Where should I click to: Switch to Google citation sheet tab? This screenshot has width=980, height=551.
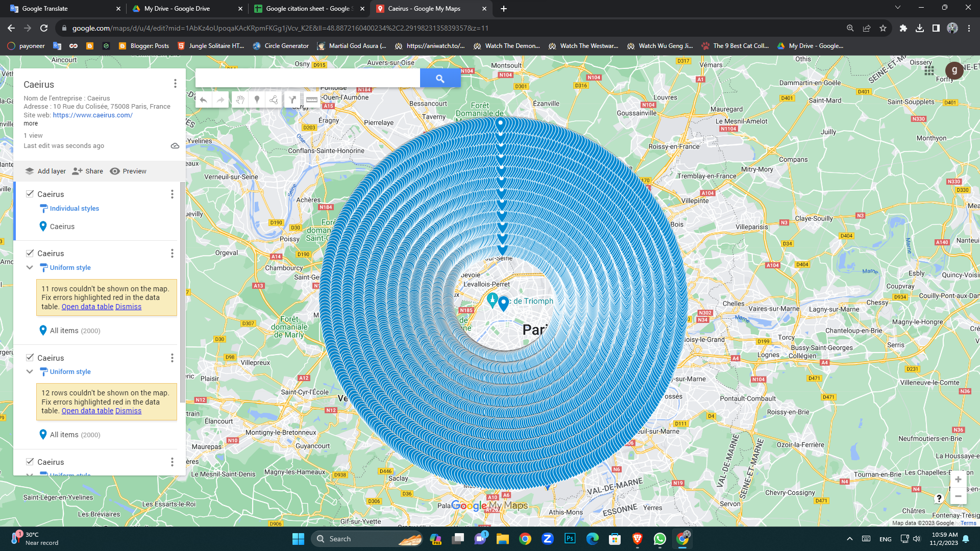(x=308, y=9)
